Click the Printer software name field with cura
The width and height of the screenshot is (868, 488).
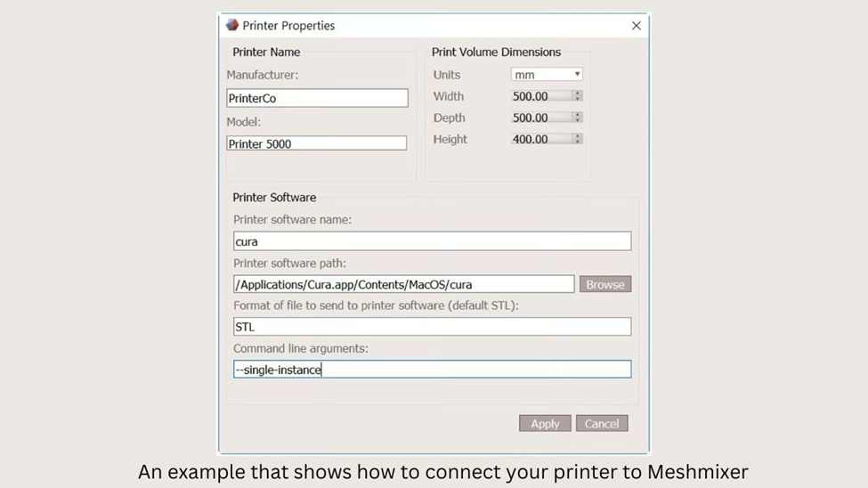pyautogui.click(x=433, y=241)
